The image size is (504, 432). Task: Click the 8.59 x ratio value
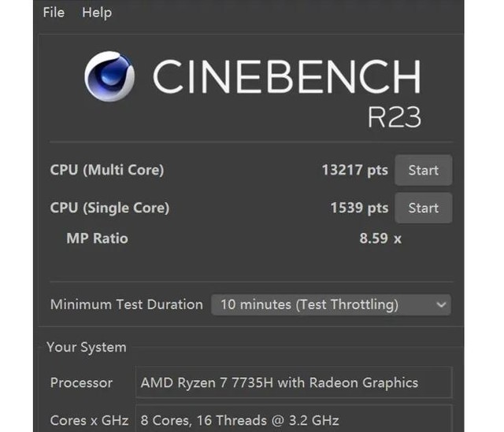(x=380, y=238)
